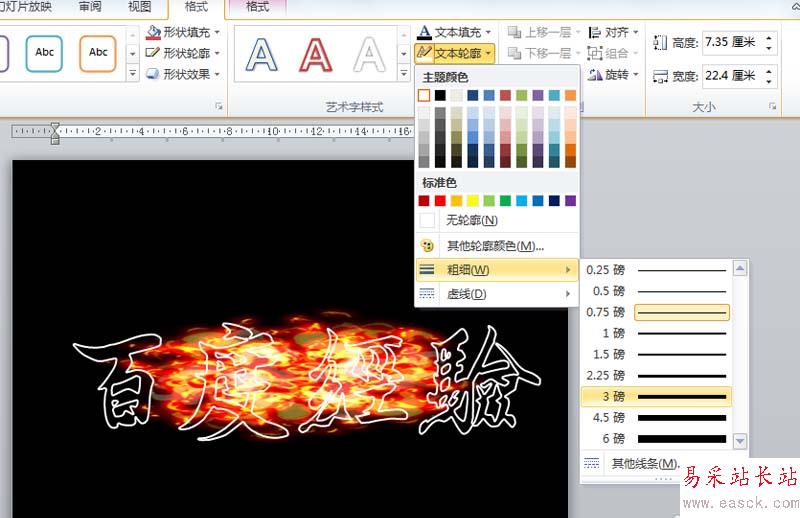Open the 形状填充 dropdown arrow
Screen dimensions: 800x518
coord(217,32)
